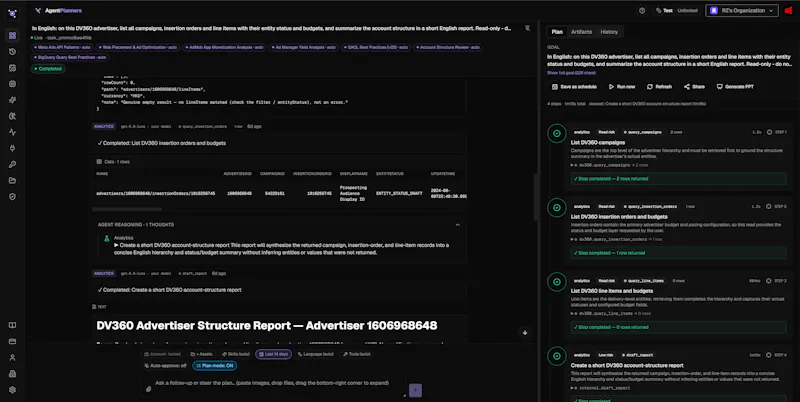Click the red megaphone announcement icon
The image size is (800, 402).
pos(789,11)
